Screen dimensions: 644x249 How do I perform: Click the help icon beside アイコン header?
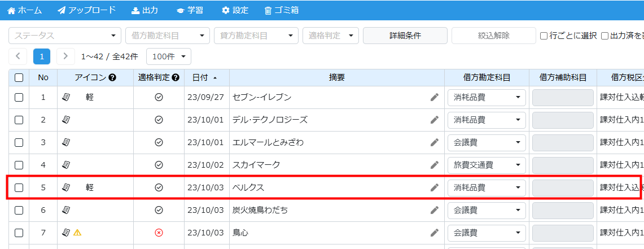coord(112,78)
